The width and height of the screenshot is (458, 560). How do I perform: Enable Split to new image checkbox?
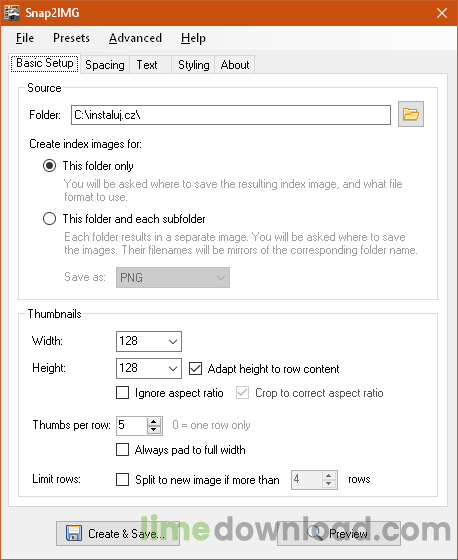point(123,479)
